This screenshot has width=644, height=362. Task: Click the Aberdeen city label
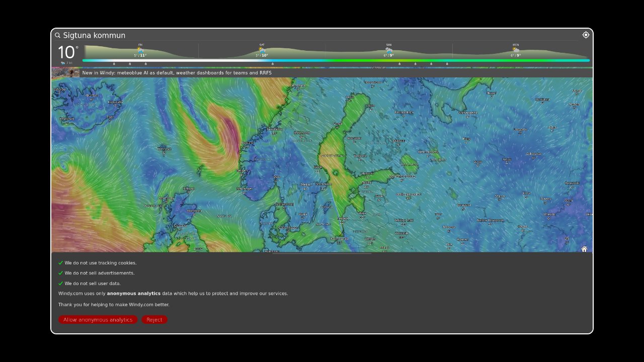(194, 211)
